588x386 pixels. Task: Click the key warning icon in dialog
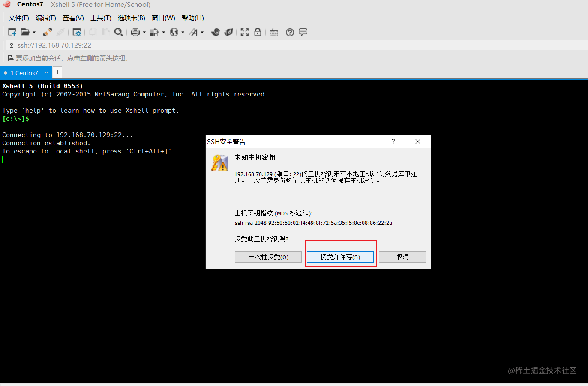(x=219, y=163)
